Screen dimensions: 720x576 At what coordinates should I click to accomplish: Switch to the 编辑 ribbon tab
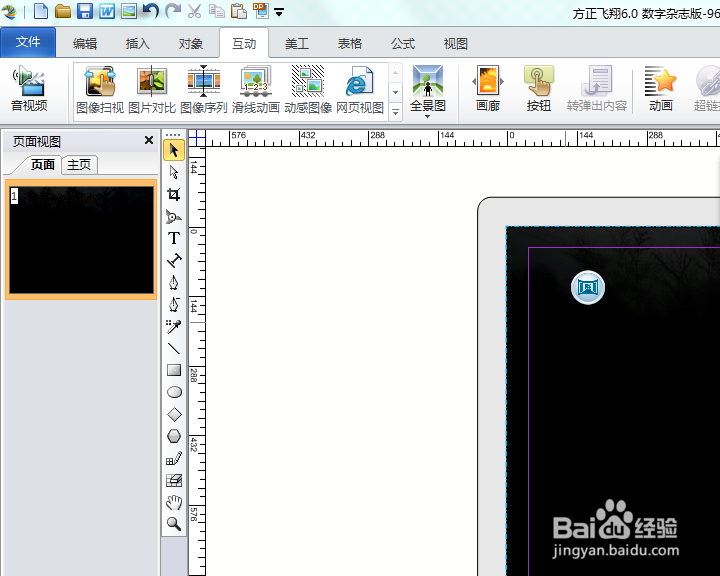85,44
